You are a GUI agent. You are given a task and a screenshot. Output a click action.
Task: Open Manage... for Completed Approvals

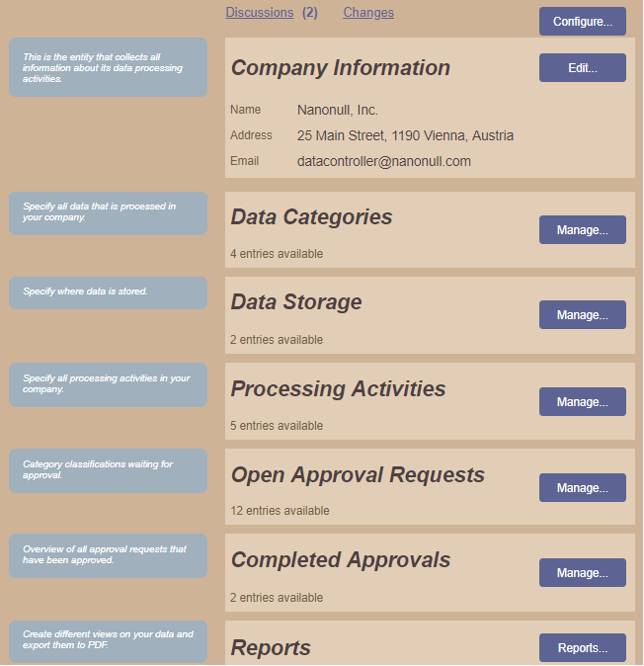(x=583, y=573)
